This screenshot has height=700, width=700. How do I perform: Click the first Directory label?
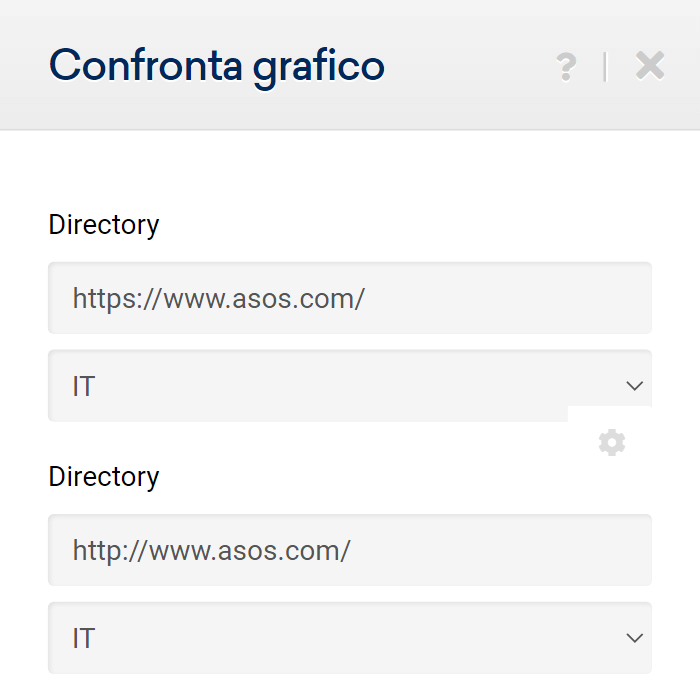pyautogui.click(x=104, y=225)
